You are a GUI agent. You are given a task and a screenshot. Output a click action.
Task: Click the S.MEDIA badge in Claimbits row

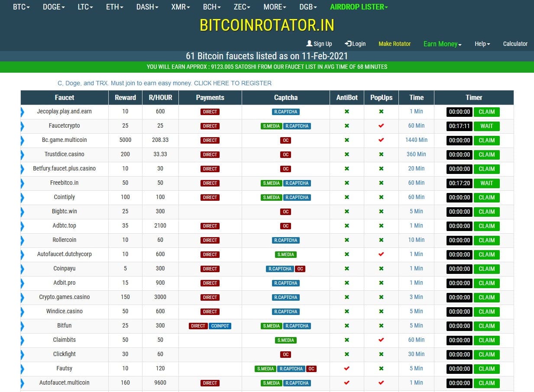[286, 340]
